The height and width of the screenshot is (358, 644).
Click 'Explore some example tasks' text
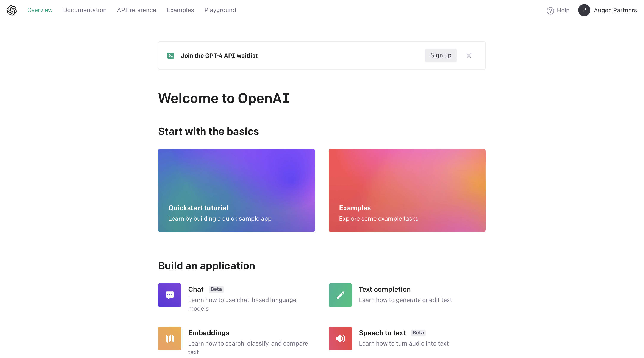[378, 218]
